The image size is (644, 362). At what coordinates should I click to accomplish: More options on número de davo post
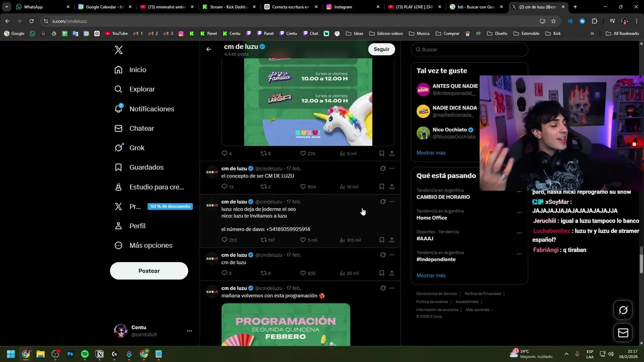click(x=392, y=202)
